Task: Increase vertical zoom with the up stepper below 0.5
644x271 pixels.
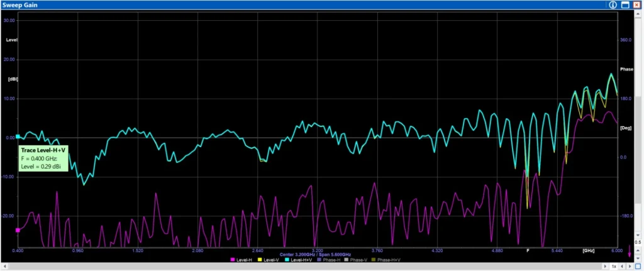Action: click(638, 250)
